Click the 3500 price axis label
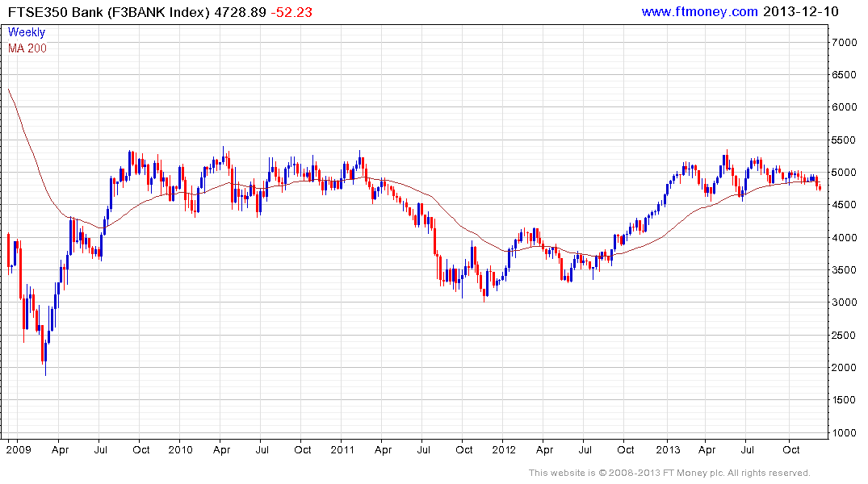This screenshot has height=484, width=868. [845, 270]
